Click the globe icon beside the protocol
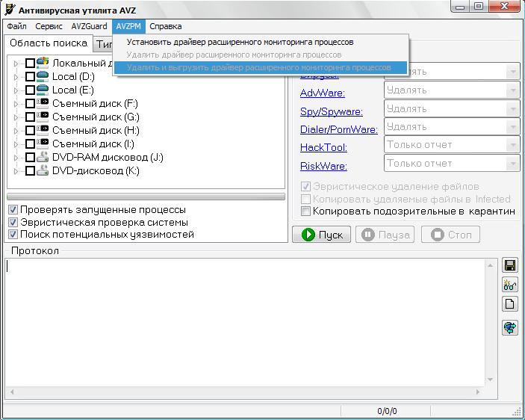 coord(510,327)
